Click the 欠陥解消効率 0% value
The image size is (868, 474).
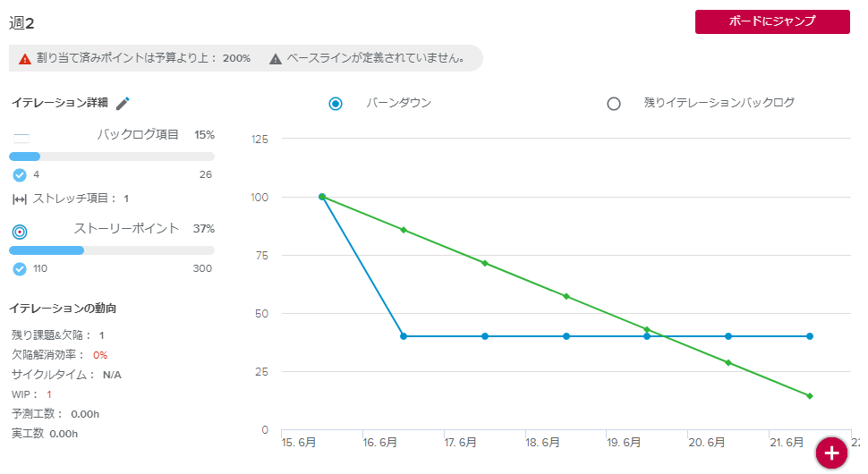pos(100,355)
